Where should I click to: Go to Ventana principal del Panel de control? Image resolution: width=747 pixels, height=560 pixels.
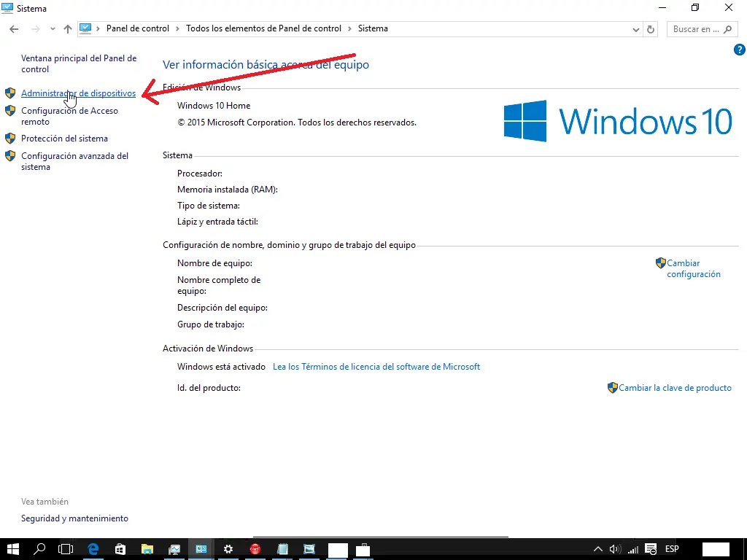pyautogui.click(x=79, y=64)
